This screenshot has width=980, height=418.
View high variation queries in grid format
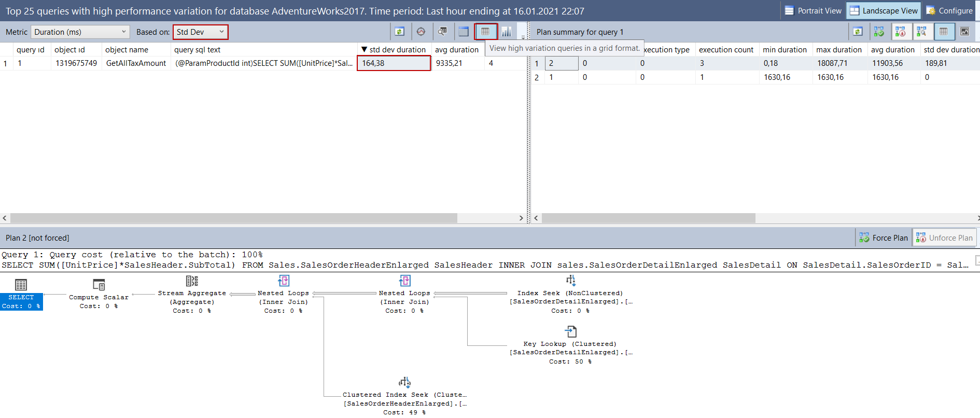(485, 32)
